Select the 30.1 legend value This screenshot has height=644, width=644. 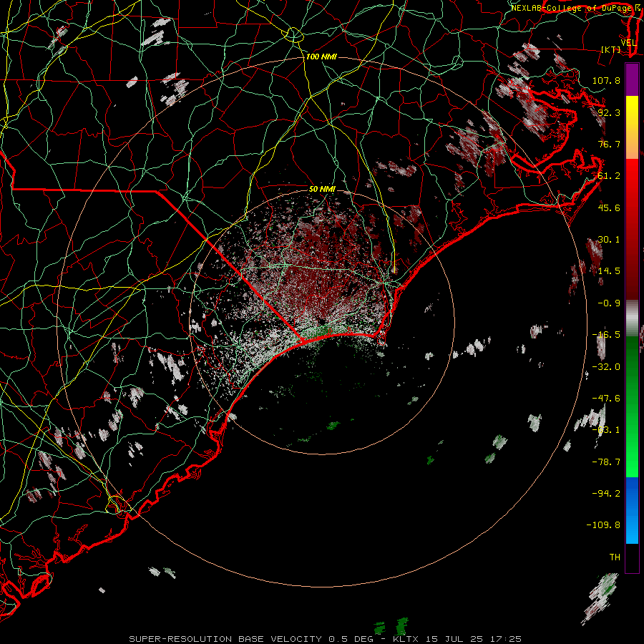(609, 240)
